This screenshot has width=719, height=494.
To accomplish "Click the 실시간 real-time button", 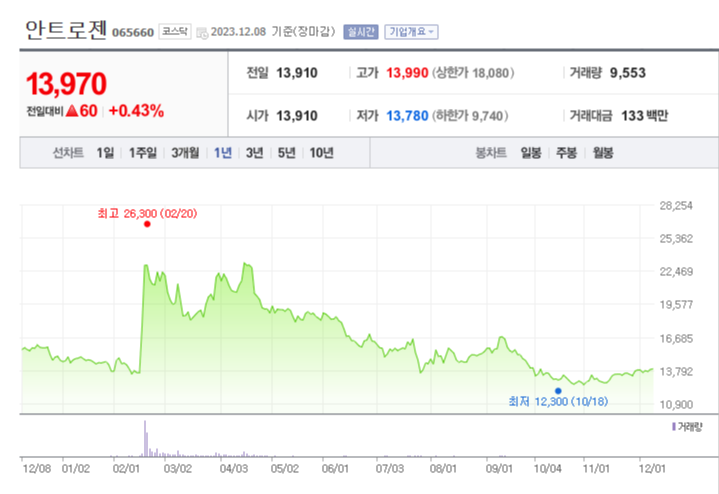I will (361, 32).
